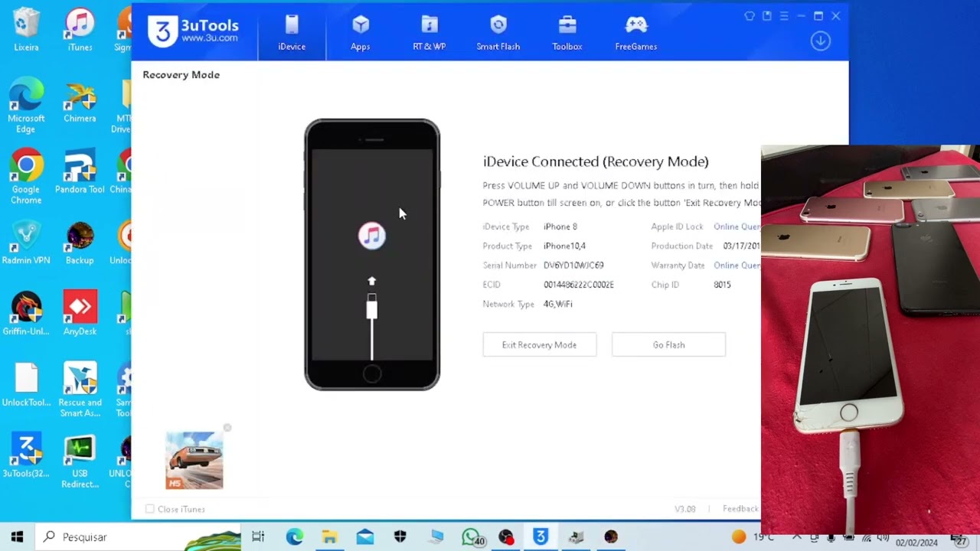Select the 3uTools(32) desktop shortcut

pos(26,456)
